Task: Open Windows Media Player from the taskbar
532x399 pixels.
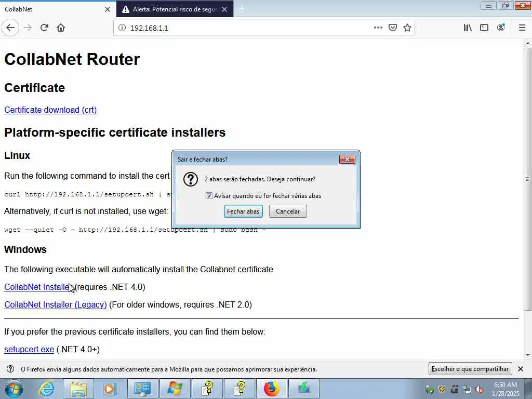Action: tap(110, 389)
